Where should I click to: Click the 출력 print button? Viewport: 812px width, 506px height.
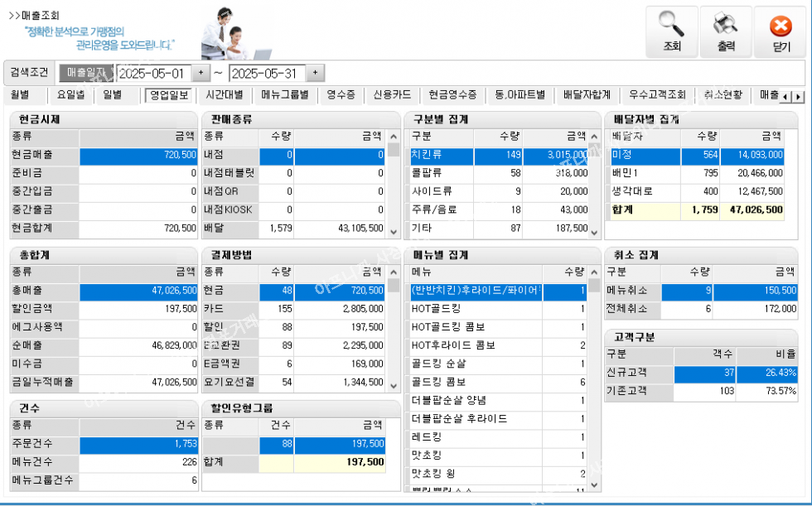pyautogui.click(x=726, y=31)
